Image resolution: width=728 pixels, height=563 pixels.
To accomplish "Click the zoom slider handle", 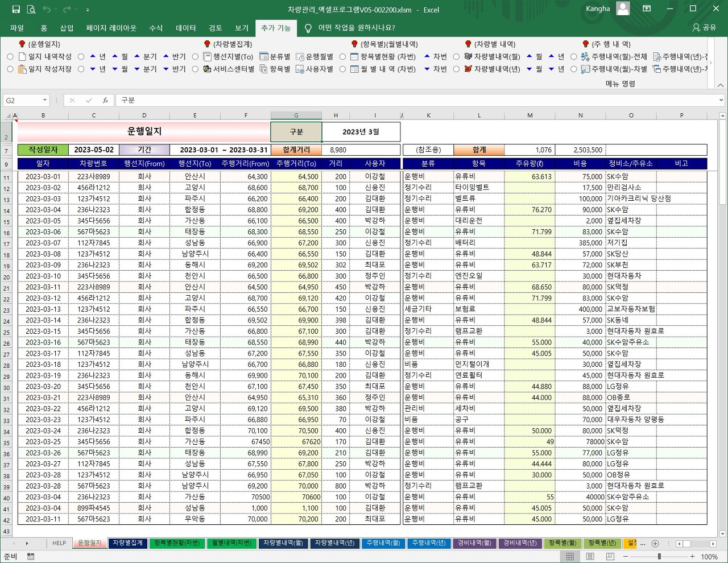I will [x=659, y=557].
